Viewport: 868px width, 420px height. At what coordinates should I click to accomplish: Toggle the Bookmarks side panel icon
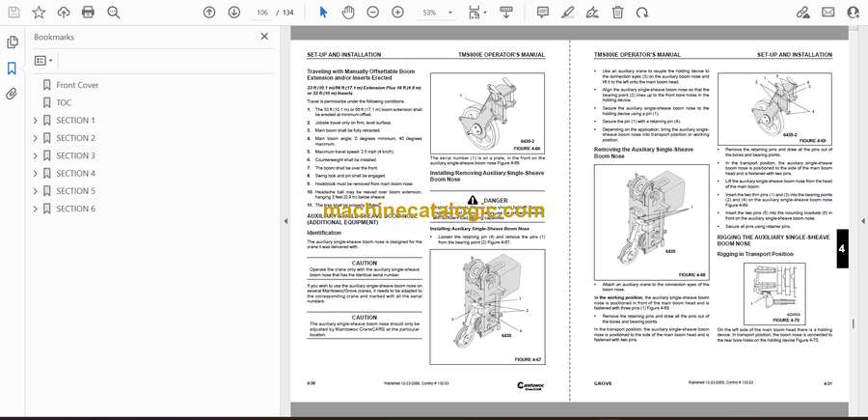(12, 69)
